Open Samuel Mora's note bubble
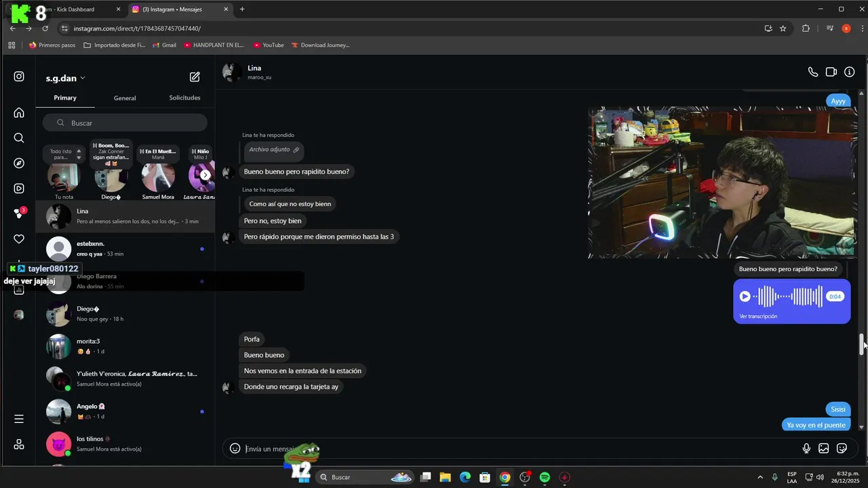Viewport: 868px width, 488px height. [158, 153]
